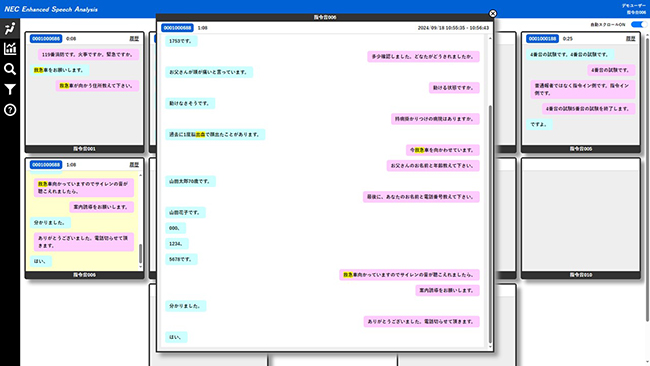650x366 pixels.
Task: Select the '1234。' message bubble
Action: pyautogui.click(x=177, y=244)
